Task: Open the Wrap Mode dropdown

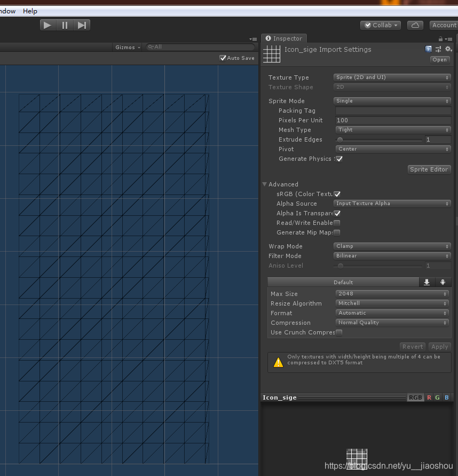Action: (x=392, y=246)
